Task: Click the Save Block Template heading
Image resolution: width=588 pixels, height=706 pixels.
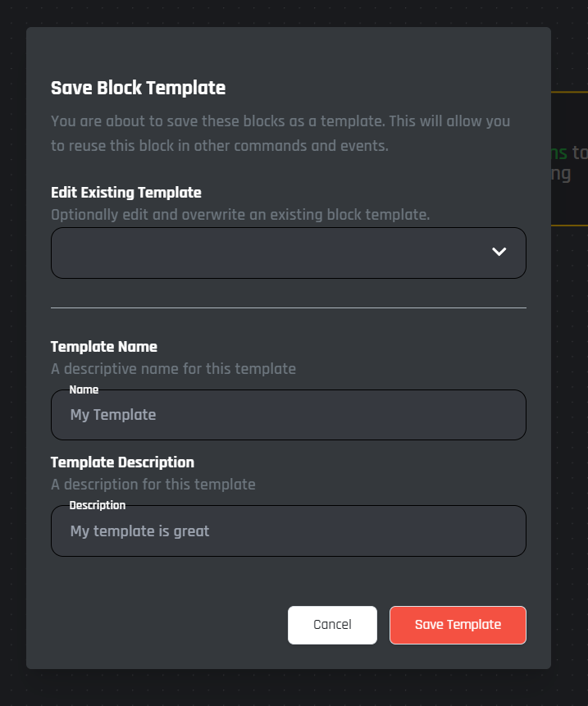Action: tap(138, 88)
